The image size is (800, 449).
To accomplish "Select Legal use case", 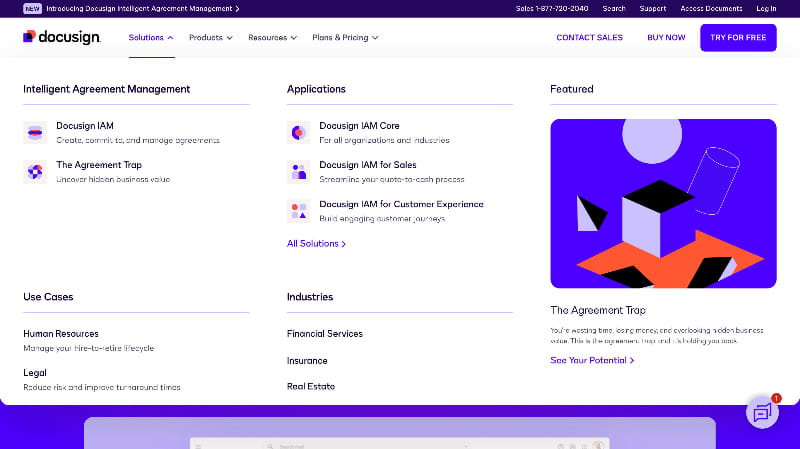I will click(x=35, y=373).
